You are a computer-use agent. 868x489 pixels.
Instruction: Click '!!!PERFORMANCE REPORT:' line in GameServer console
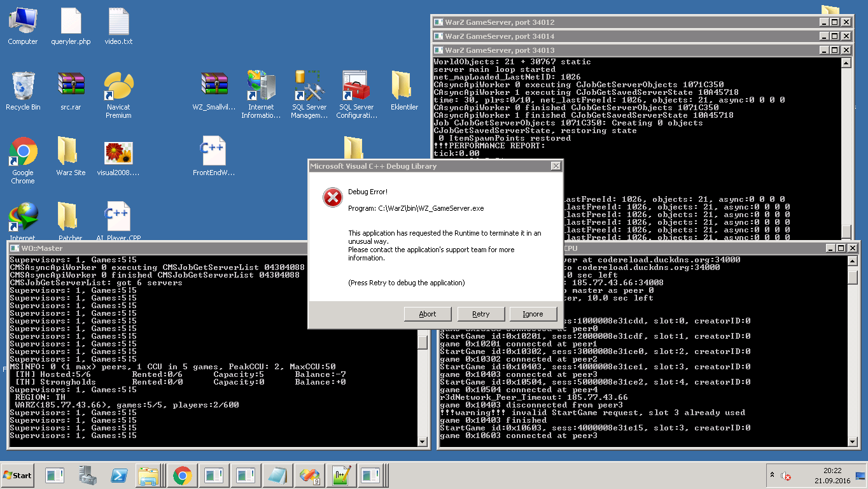point(489,146)
